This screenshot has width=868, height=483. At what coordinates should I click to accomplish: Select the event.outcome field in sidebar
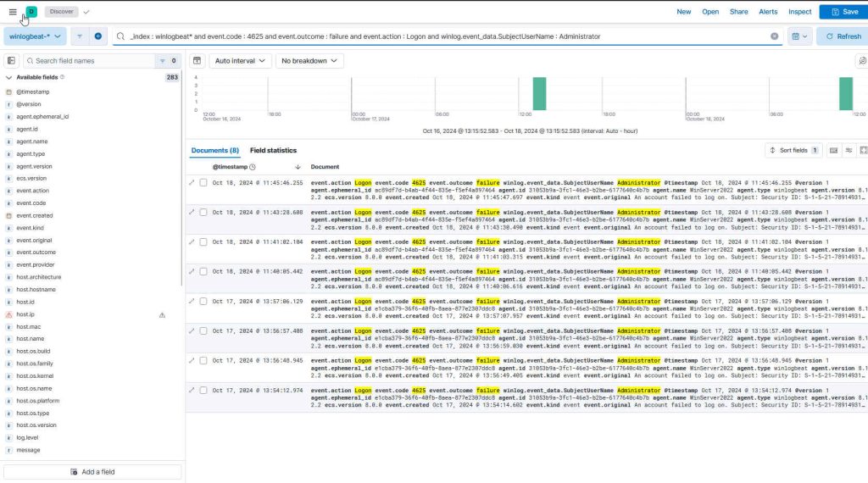(36, 253)
